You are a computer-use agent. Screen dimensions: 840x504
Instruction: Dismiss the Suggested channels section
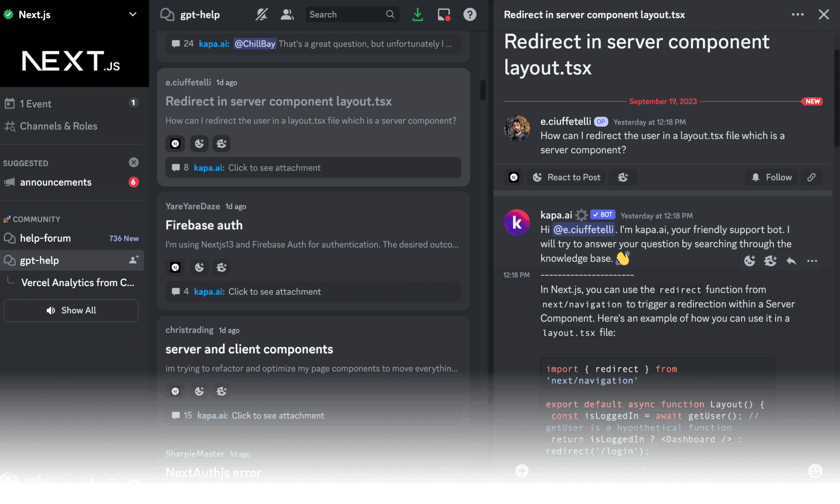134,162
